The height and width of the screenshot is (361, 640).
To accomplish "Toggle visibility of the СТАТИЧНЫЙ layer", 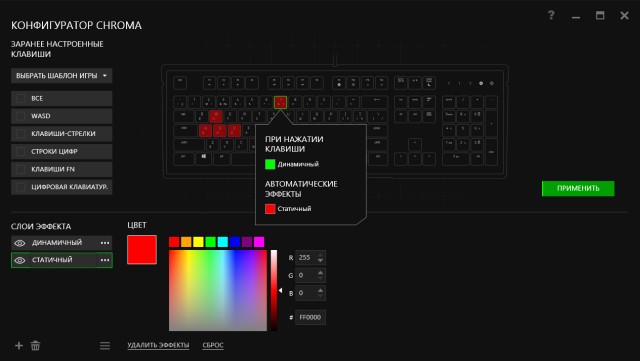I will tap(20, 260).
